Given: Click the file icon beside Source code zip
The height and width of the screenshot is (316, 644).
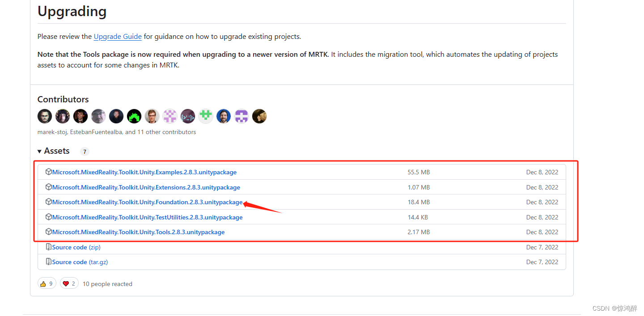Looking at the screenshot, I should [x=48, y=247].
